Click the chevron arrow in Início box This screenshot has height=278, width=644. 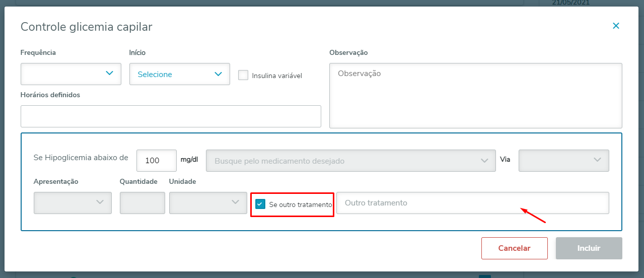click(218, 74)
